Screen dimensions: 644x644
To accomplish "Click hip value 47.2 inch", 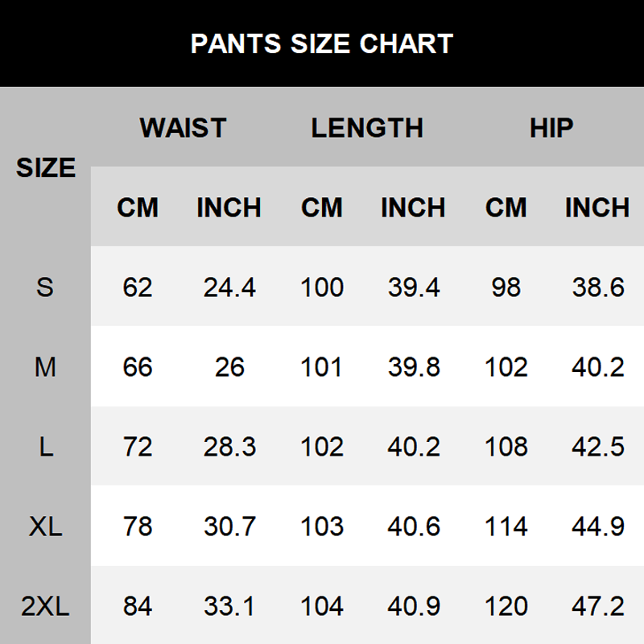I will pos(598,606).
